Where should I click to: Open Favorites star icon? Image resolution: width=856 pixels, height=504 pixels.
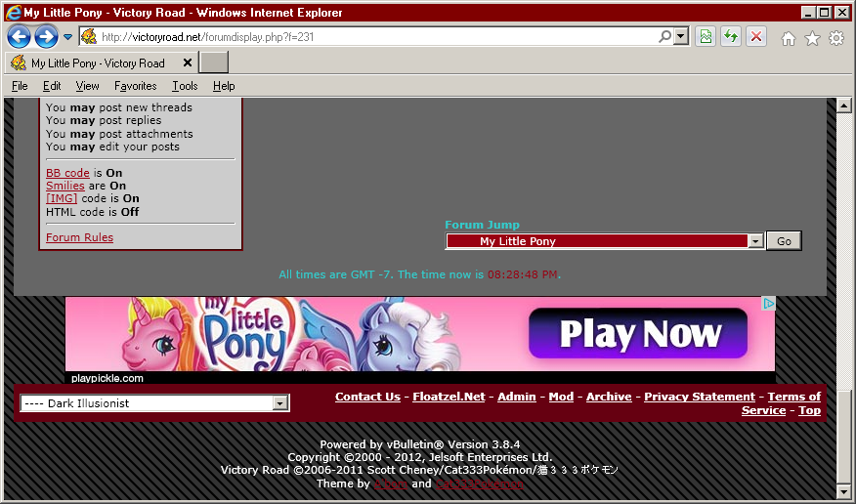click(x=812, y=38)
